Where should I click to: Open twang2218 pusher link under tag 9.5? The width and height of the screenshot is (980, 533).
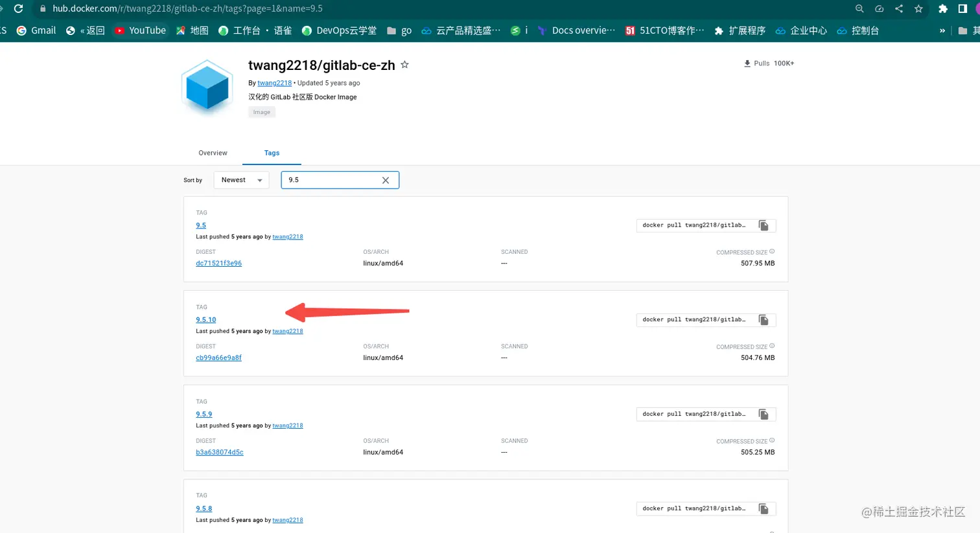288,237
